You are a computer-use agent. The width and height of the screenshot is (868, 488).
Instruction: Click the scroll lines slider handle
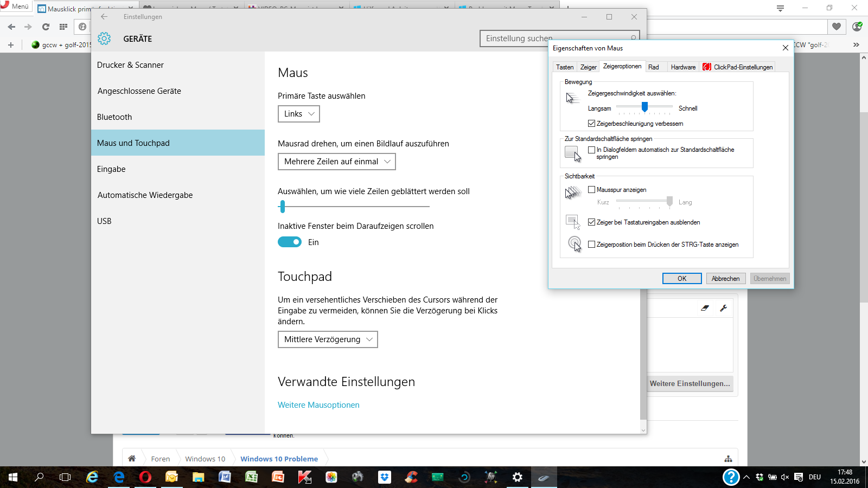tap(282, 206)
